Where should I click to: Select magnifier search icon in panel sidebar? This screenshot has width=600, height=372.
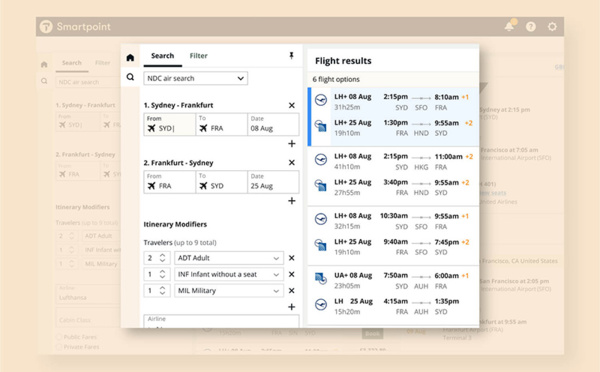coord(130,77)
